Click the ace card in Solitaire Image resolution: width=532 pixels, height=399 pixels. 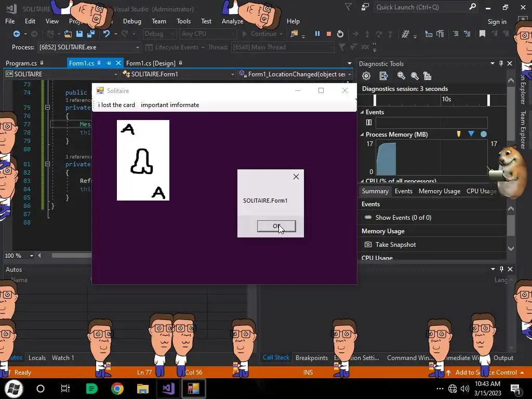pyautogui.click(x=143, y=160)
